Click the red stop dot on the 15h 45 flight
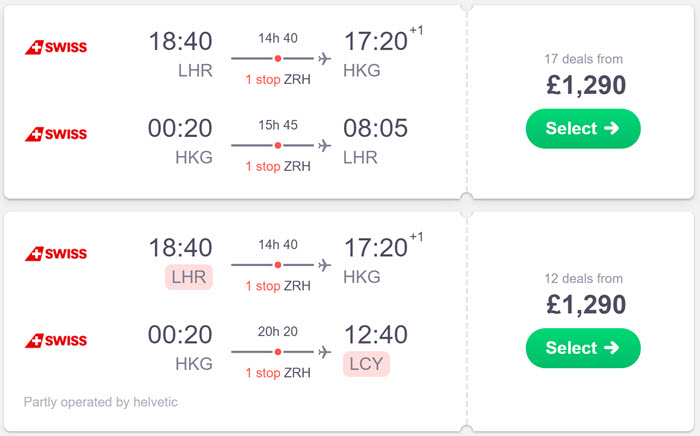700x436 pixels. [278, 145]
